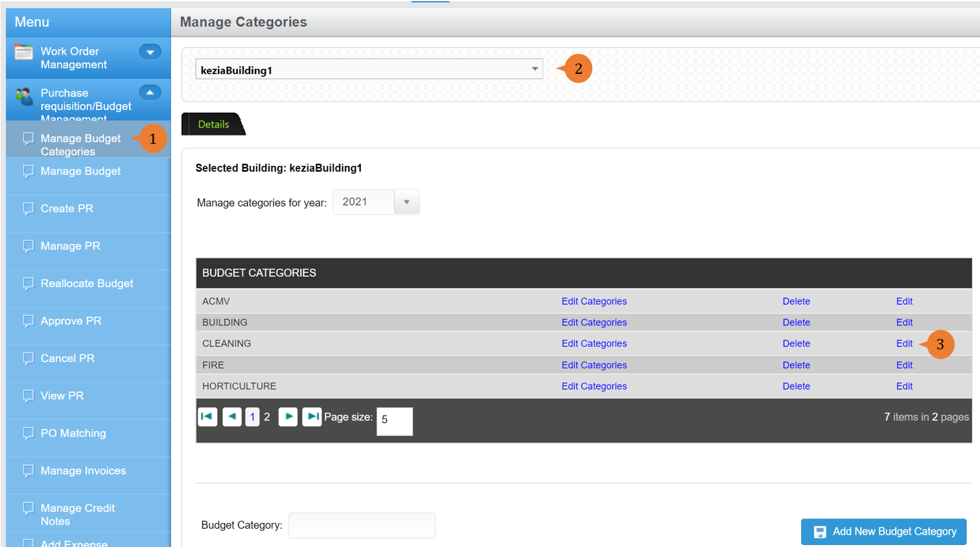The width and height of the screenshot is (980, 547).
Task: Click the note icon beside PO Matching
Action: [28, 433]
